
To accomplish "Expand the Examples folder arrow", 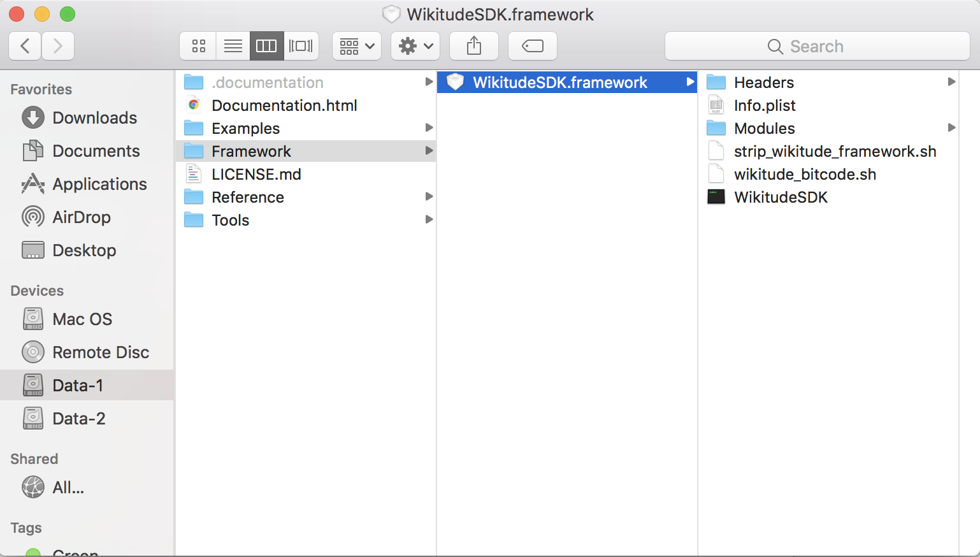I will (429, 128).
